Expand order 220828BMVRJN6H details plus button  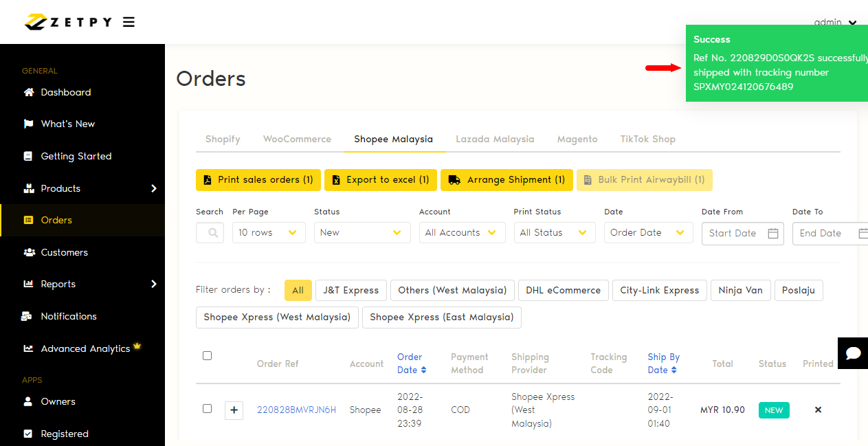coord(234,410)
